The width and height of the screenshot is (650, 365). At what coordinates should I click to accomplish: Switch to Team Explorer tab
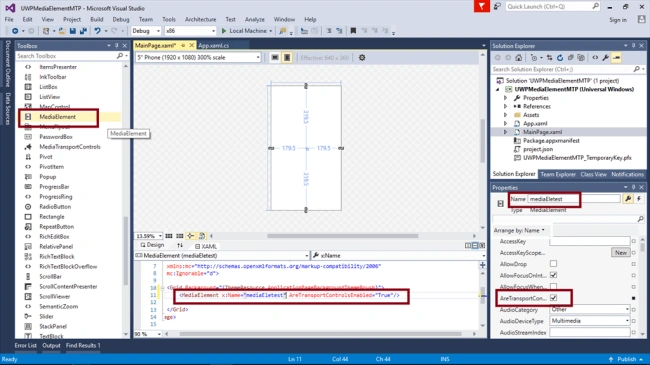coord(558,174)
